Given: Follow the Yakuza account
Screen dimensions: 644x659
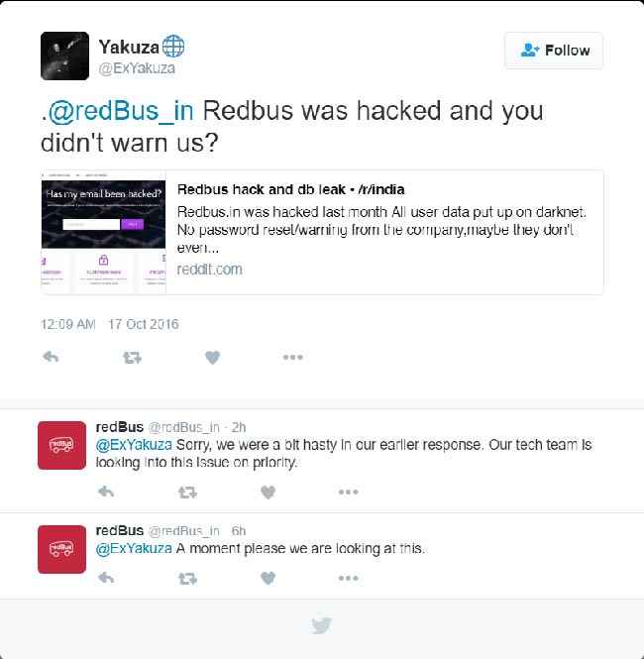Looking at the screenshot, I should [x=554, y=51].
